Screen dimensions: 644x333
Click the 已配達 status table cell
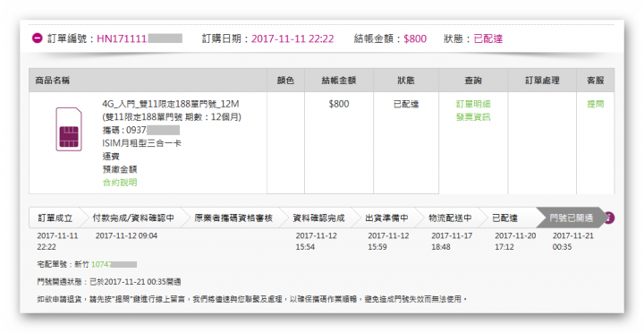point(406,104)
